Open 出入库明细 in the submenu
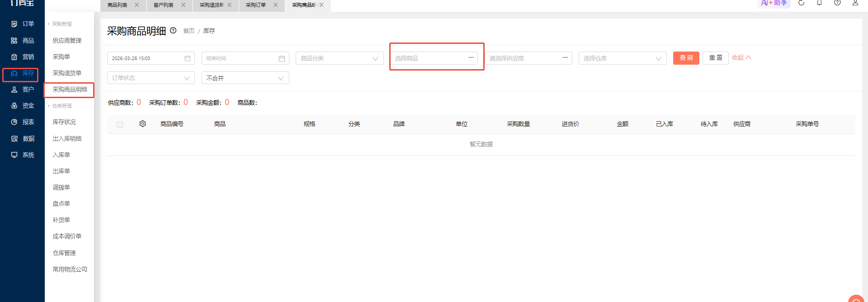Image resolution: width=868 pixels, height=302 pixels. (67, 139)
